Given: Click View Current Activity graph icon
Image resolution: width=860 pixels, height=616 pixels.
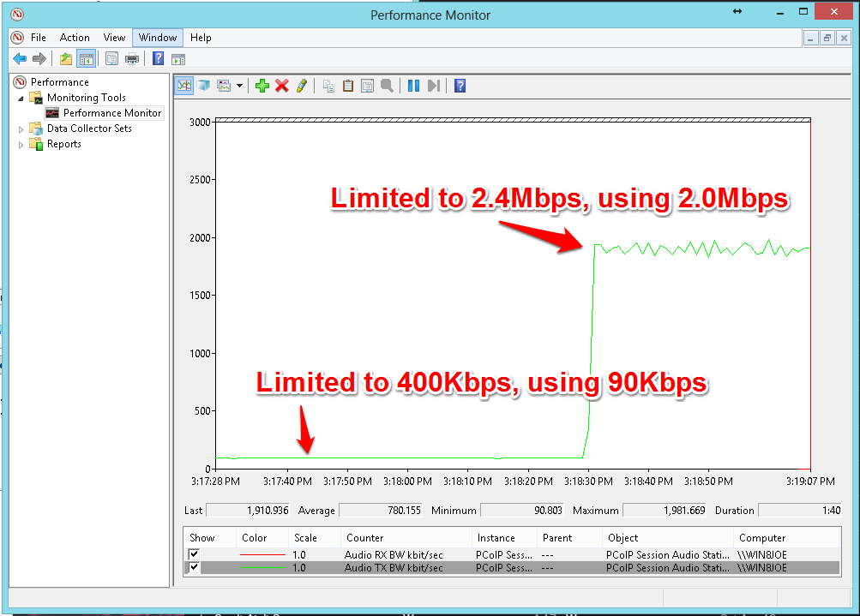Looking at the screenshot, I should (183, 86).
